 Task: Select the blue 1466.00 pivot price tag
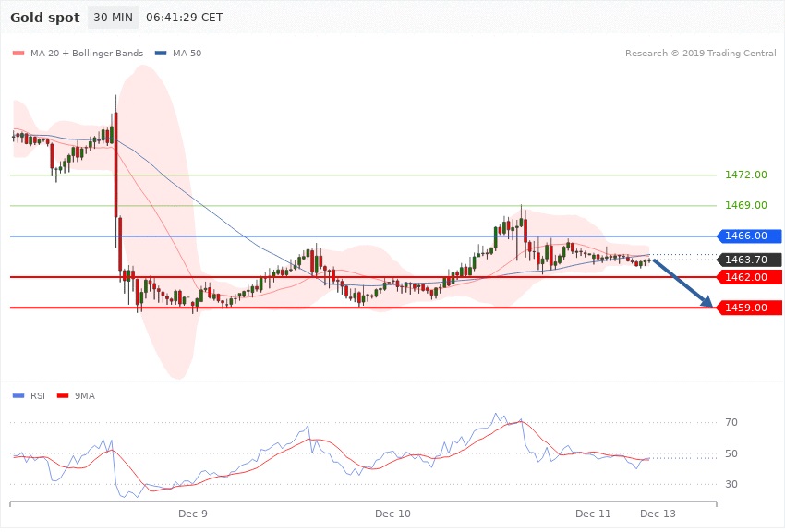[x=749, y=236]
